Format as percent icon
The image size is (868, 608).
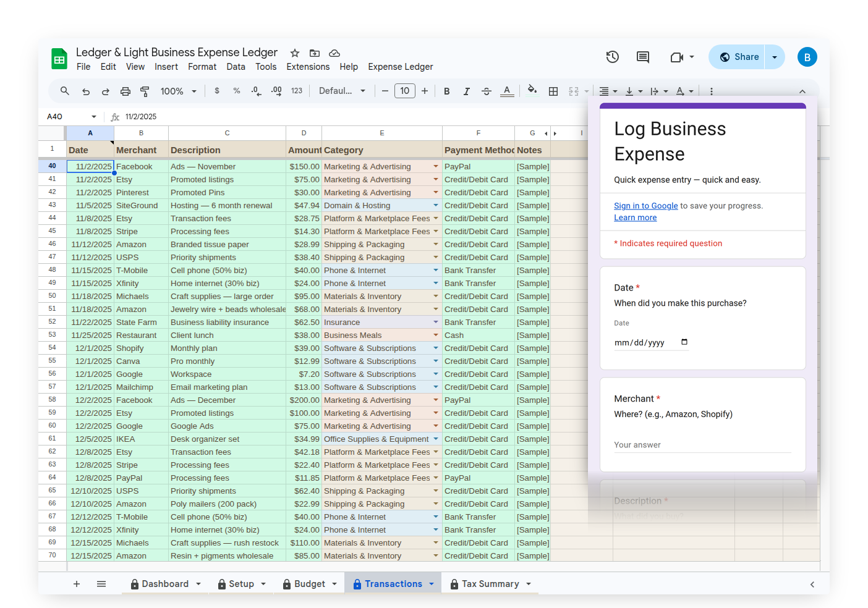[x=237, y=91]
